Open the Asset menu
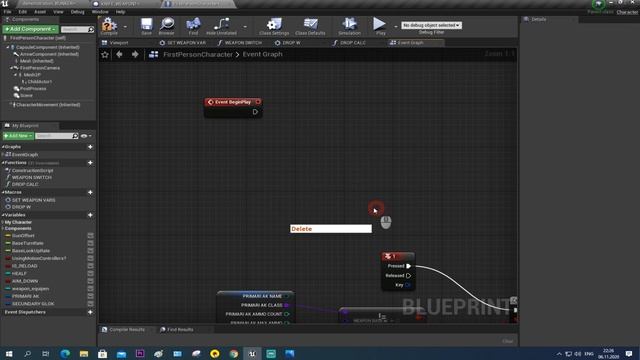 [40, 12]
